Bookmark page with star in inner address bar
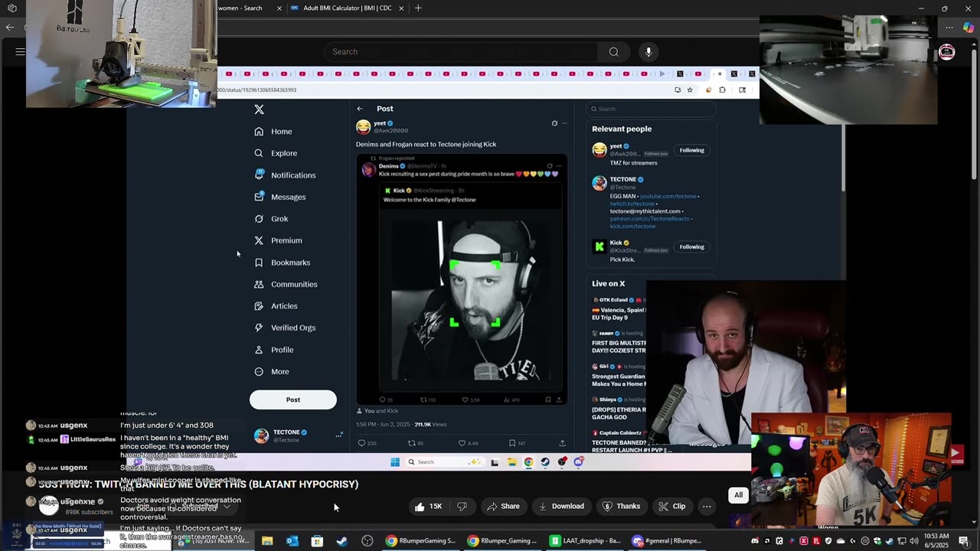 coord(690,90)
